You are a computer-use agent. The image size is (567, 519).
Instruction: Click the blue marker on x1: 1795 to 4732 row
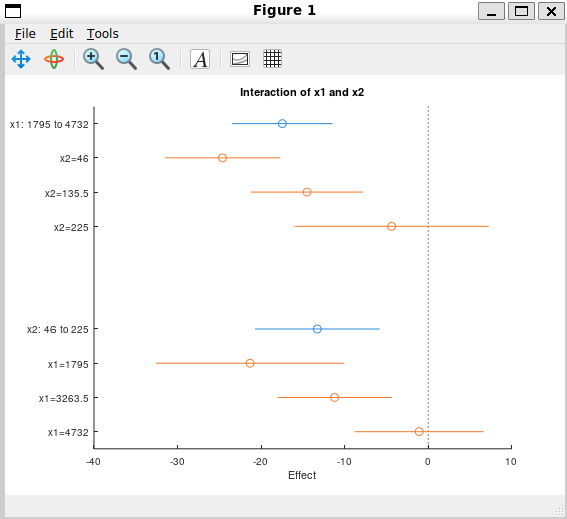282,124
